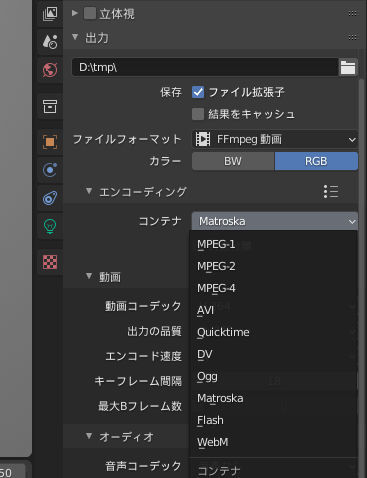Click the D:\tmp\ output path field

coord(205,68)
